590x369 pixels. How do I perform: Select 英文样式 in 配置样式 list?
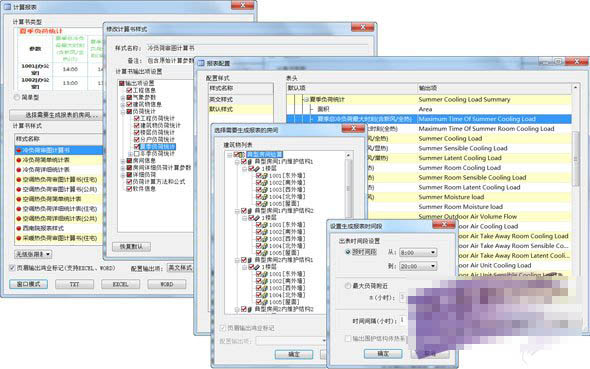(241, 99)
